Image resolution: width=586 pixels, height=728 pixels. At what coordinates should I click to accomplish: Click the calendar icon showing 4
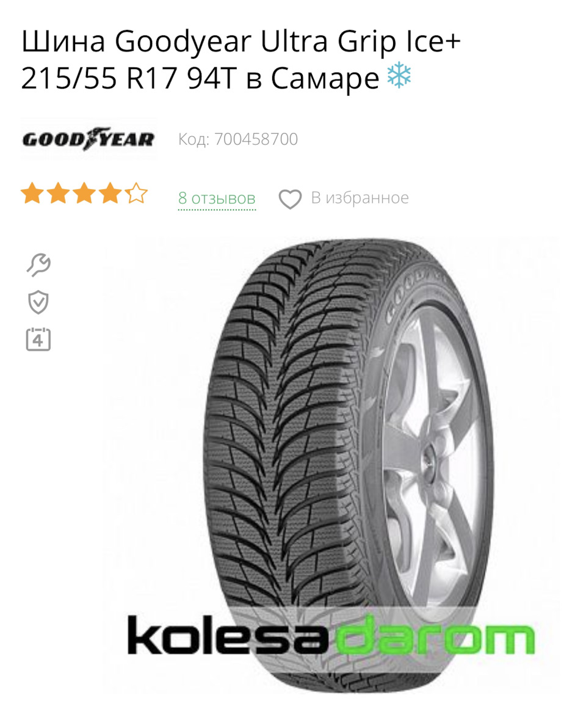pyautogui.click(x=38, y=340)
